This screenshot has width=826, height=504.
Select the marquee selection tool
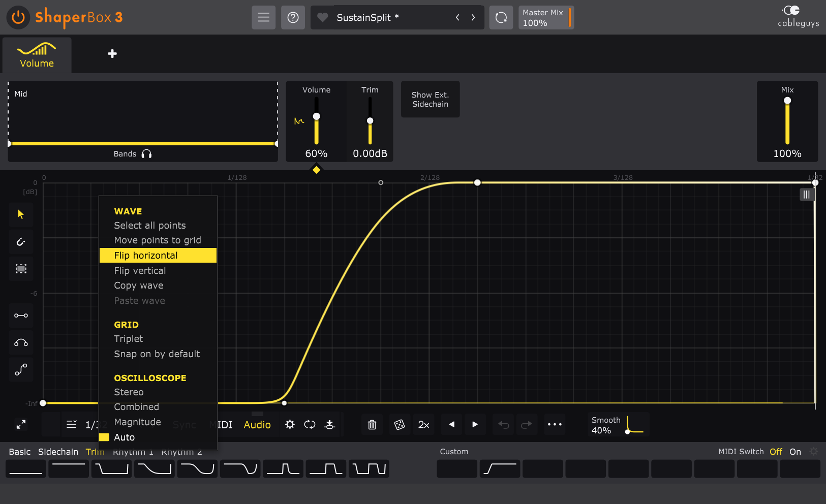21,269
